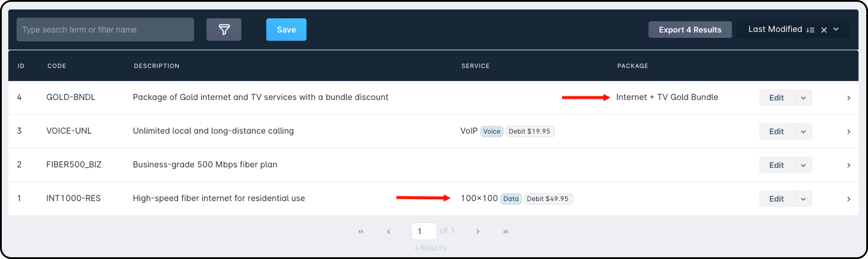Viewport: 868px width, 259px height.
Task: Expand the Edit dropdown for GOLD-BNDL
Action: coord(803,98)
